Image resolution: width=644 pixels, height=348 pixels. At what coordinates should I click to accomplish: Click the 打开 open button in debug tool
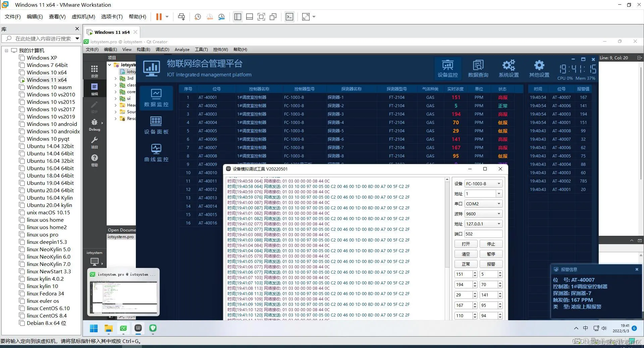point(466,244)
